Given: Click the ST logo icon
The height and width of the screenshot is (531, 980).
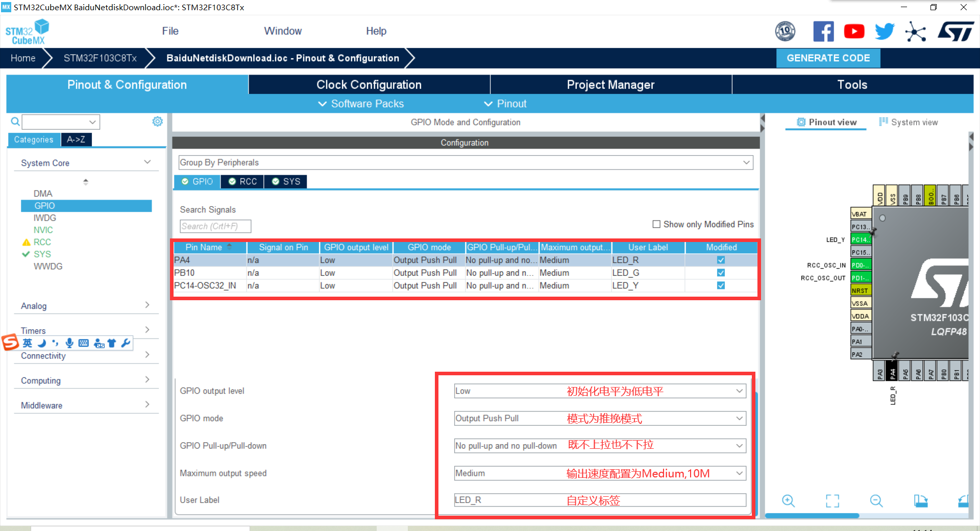Looking at the screenshot, I should point(955,32).
